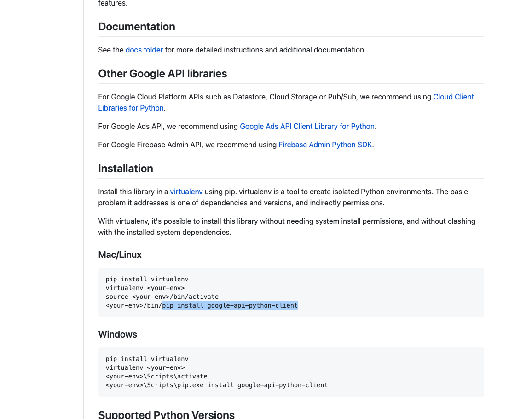Follow Google Ads API Client Library link

(x=307, y=126)
